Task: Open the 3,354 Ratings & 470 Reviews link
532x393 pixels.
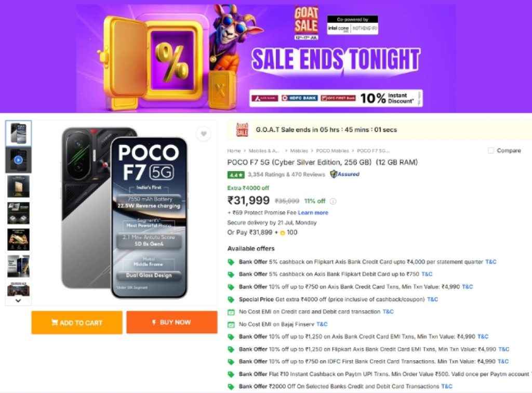Action: pyautogui.click(x=286, y=175)
